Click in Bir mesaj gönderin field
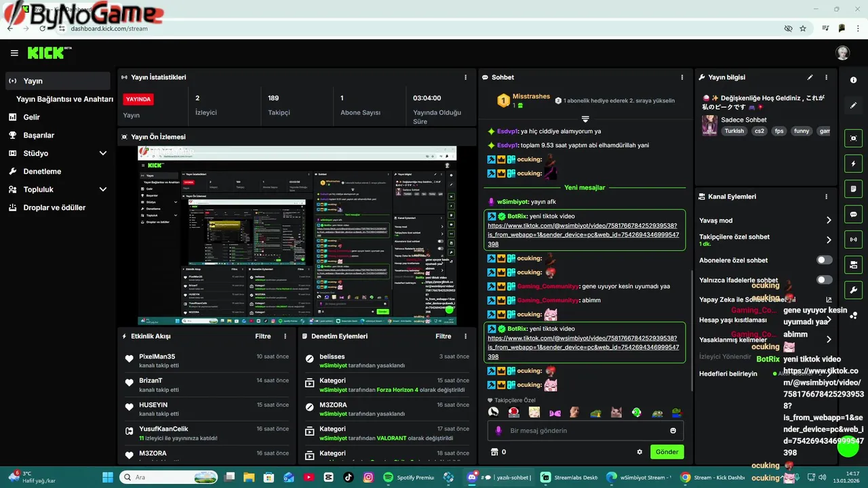868x488 pixels. [585, 430]
